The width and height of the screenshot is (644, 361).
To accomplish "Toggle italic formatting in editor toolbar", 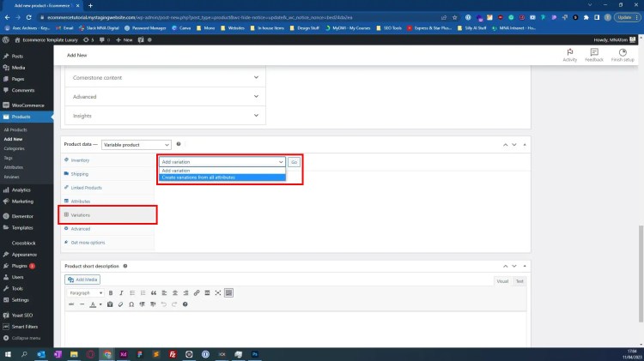I will [121, 293].
